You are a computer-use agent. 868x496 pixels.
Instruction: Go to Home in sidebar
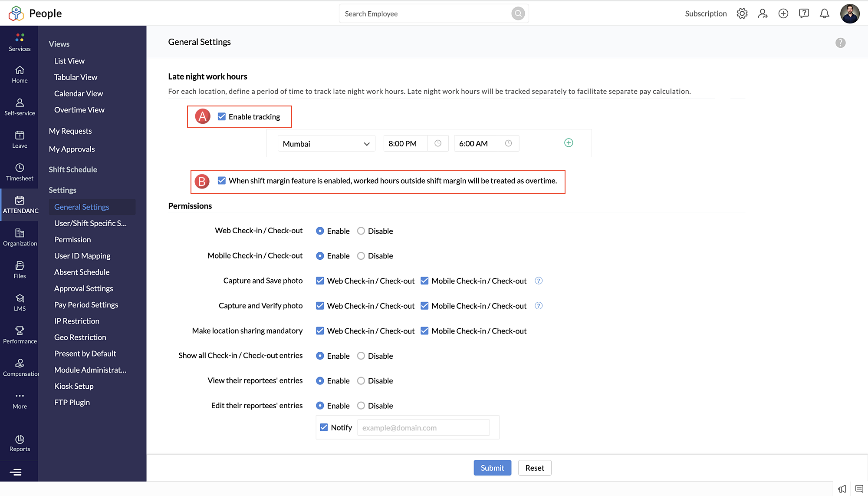20,75
